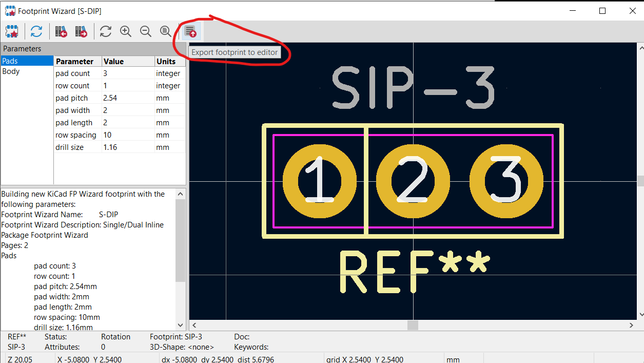Export footprint to editor
The height and width of the screenshot is (363, 644).
pyautogui.click(x=190, y=31)
